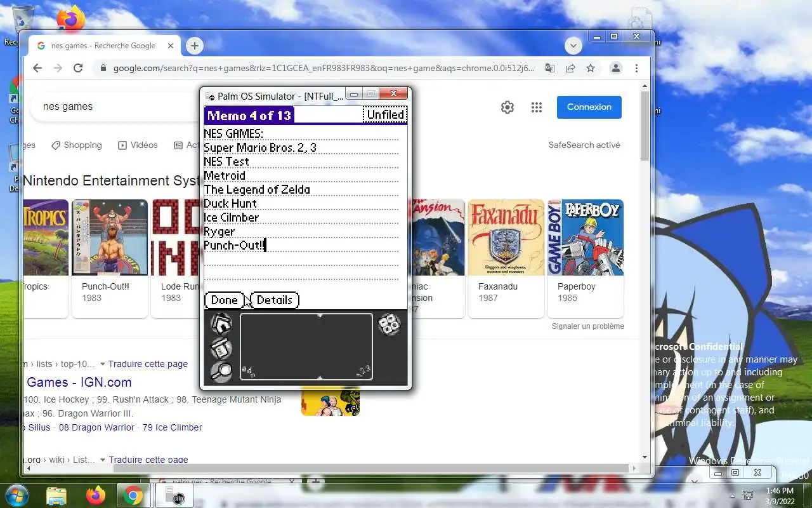Select the Lode Runner game card
This screenshot has width=812, height=508.
point(176,258)
